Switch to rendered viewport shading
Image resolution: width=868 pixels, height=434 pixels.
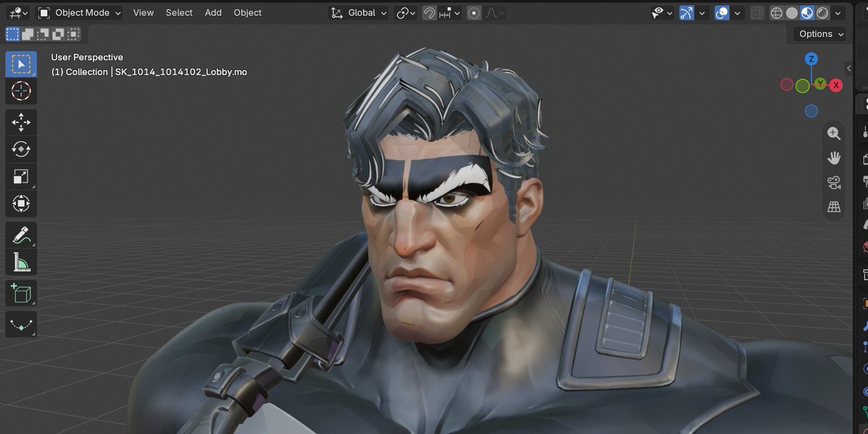click(822, 12)
